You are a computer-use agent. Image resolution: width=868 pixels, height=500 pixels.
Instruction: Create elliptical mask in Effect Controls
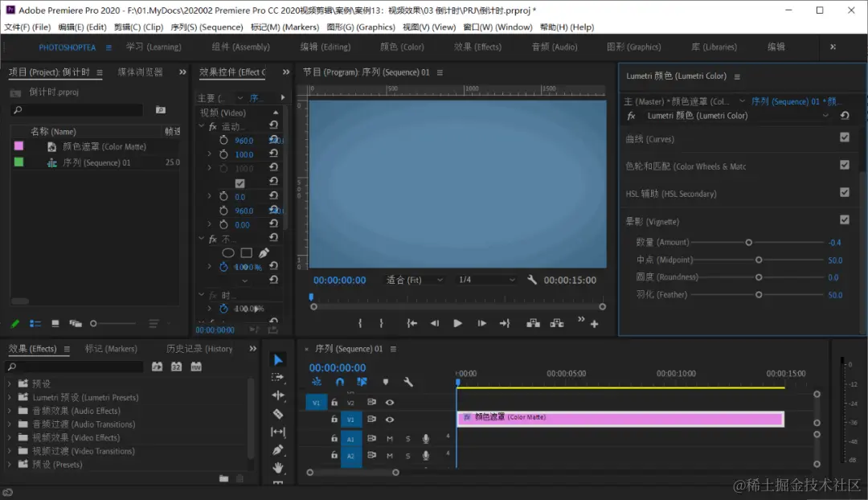(228, 253)
